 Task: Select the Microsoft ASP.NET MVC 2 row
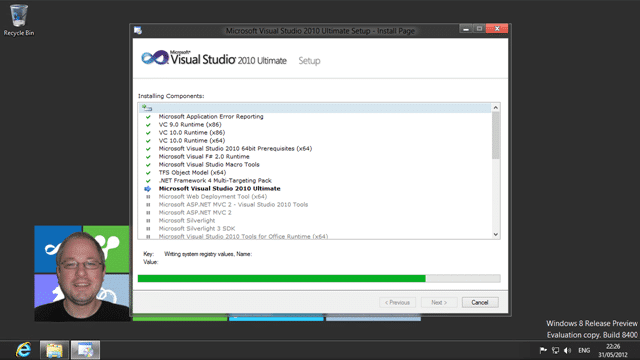coord(195,212)
